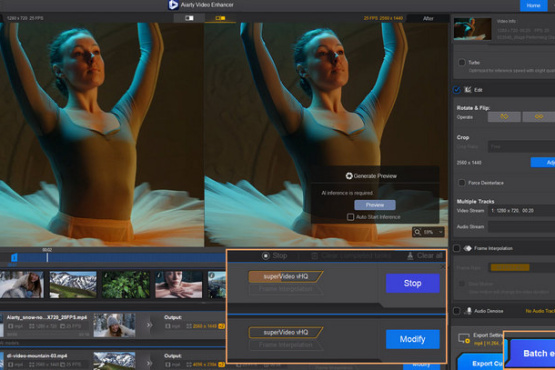Click the 25 FPS 2560 x 1440 output info
The width and height of the screenshot is (555, 370).
click(x=383, y=18)
